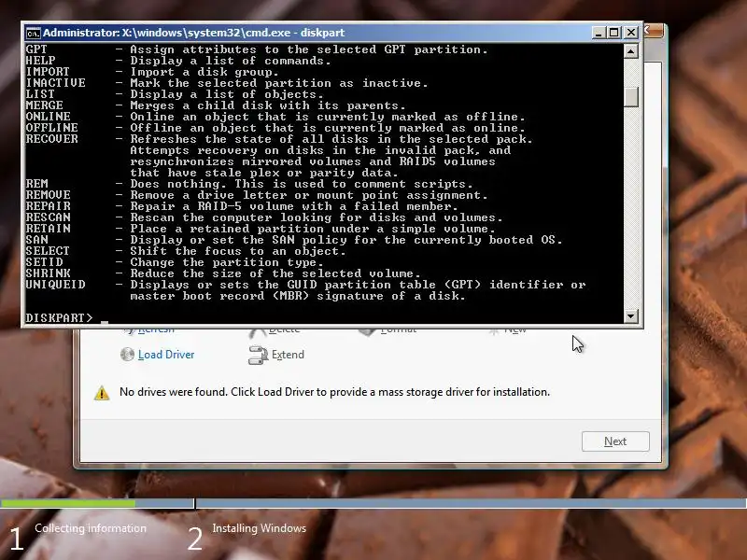Click the RETAIN command line
The height and width of the screenshot is (560, 747).
point(261,229)
